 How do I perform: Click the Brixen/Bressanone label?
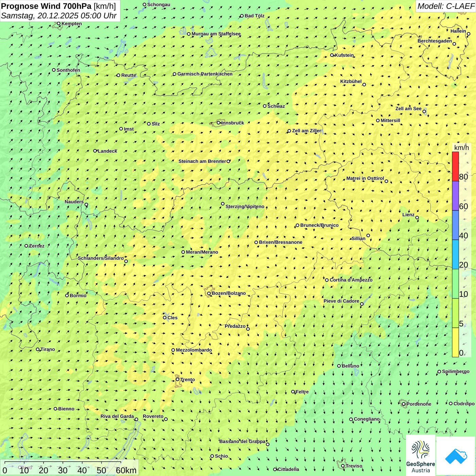[280, 242]
